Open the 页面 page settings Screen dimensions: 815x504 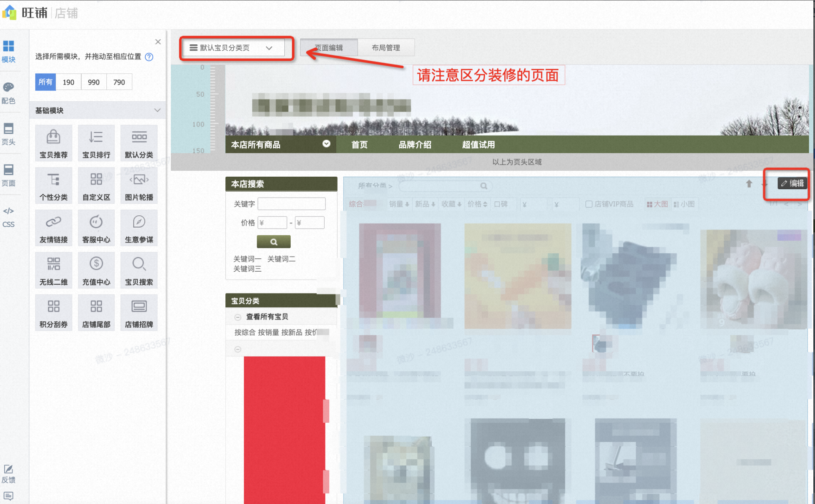coord(8,175)
